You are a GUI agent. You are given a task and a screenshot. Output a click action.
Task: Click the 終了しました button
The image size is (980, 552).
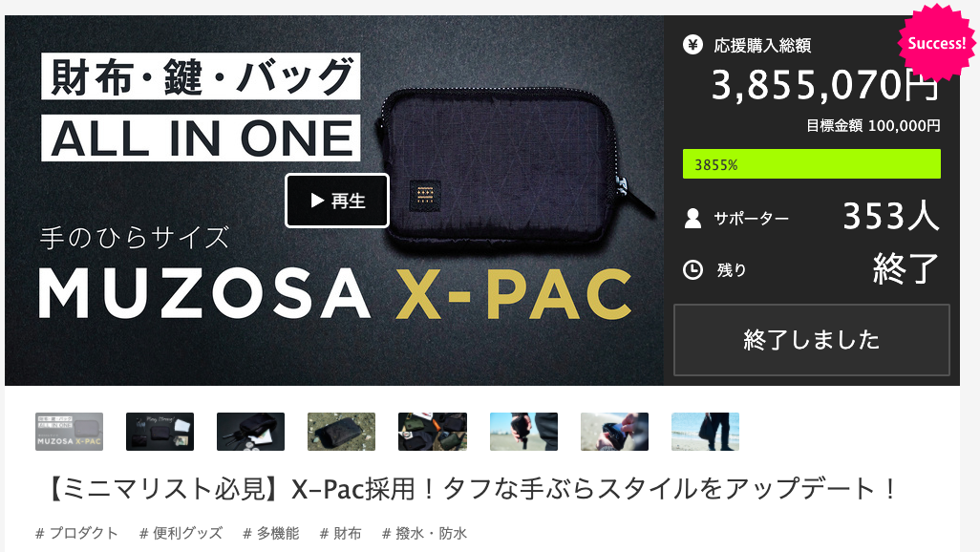pyautogui.click(x=811, y=339)
